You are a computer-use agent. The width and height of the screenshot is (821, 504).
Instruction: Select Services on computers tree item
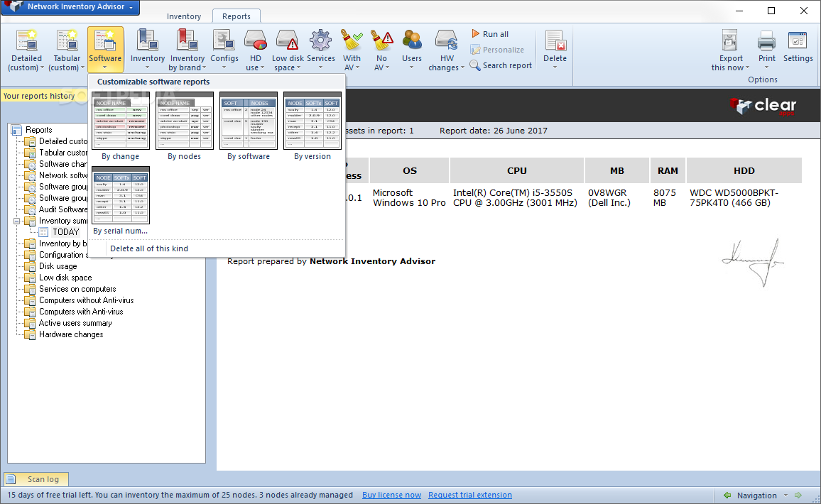(77, 289)
